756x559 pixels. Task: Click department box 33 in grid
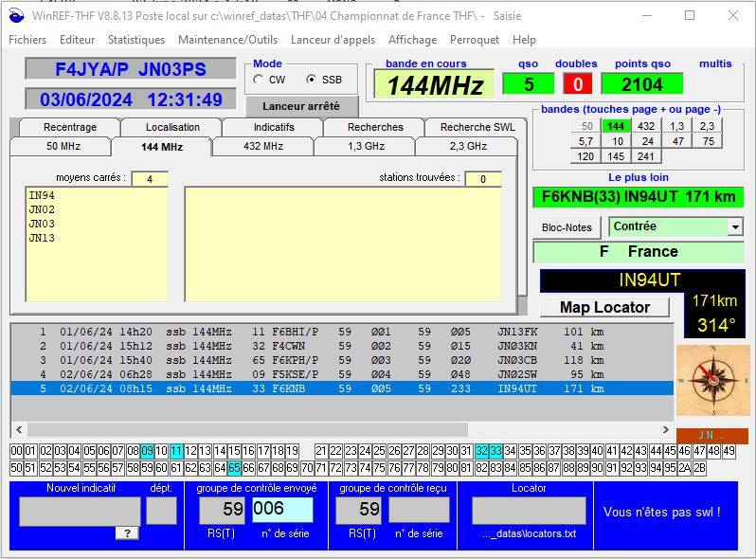(496, 451)
